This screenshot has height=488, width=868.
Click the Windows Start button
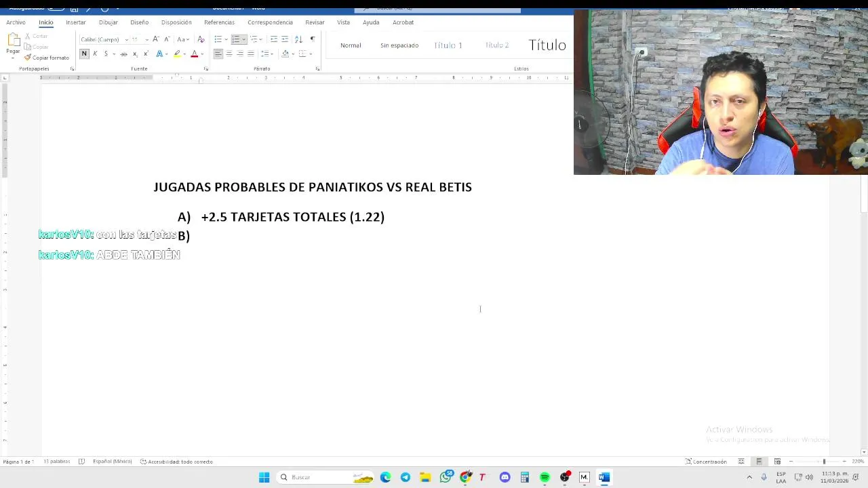[x=264, y=477]
